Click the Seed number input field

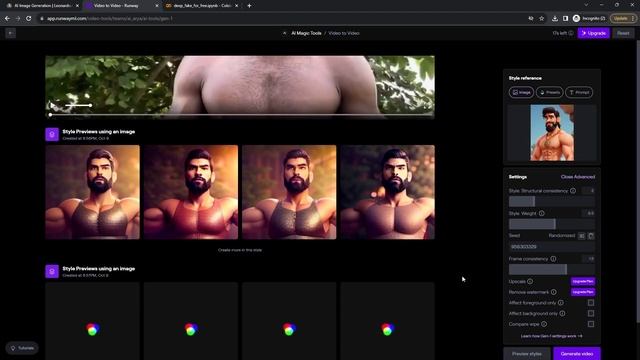click(551, 247)
